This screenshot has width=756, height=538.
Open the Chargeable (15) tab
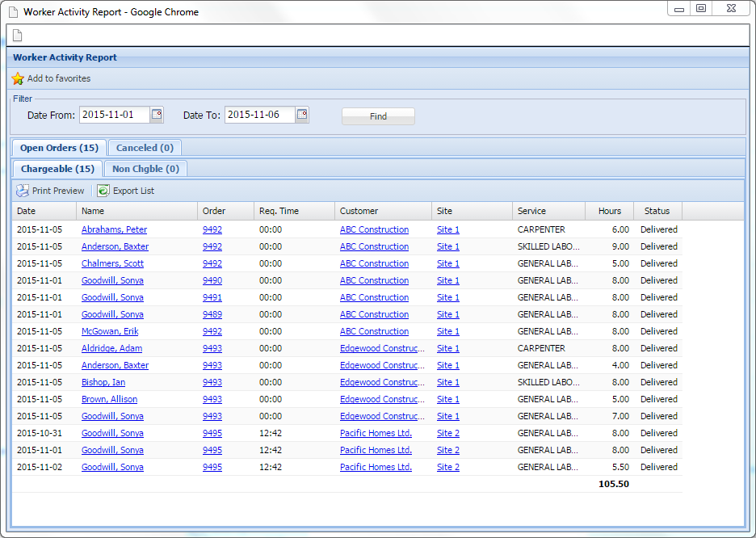[57, 169]
